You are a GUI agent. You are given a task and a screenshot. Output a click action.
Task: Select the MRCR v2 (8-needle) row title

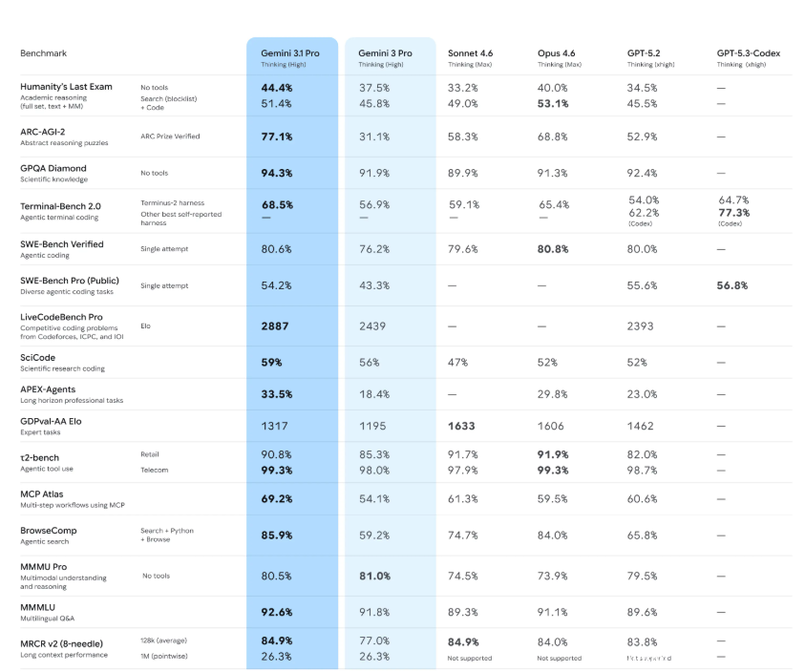62,643
